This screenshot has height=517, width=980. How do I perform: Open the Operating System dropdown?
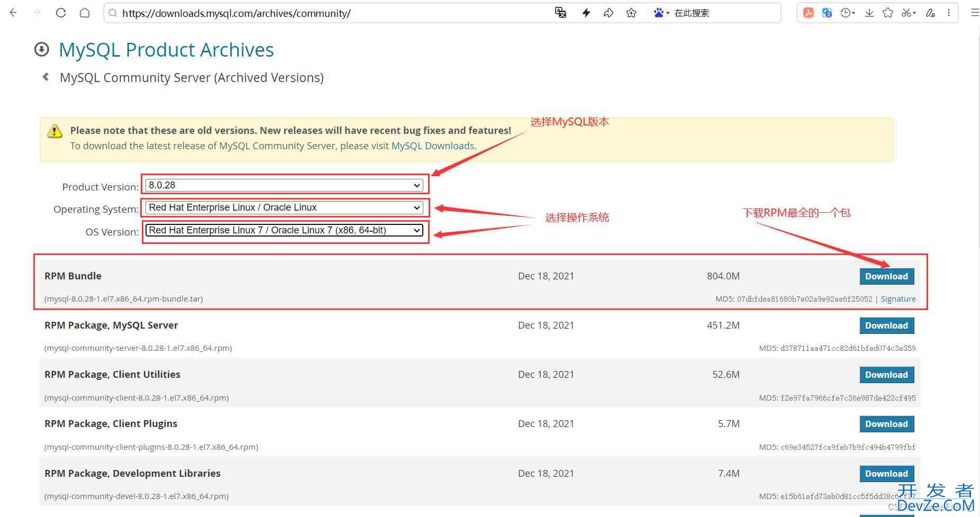click(284, 207)
